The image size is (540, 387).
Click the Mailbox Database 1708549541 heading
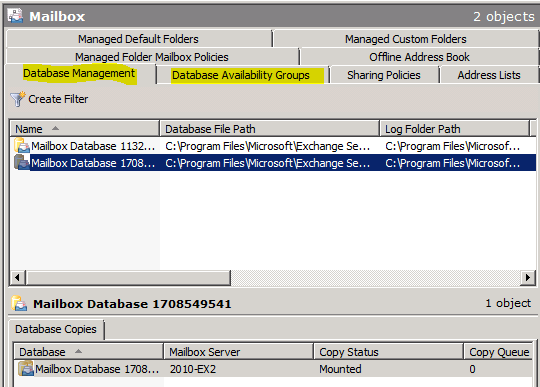coord(132,304)
